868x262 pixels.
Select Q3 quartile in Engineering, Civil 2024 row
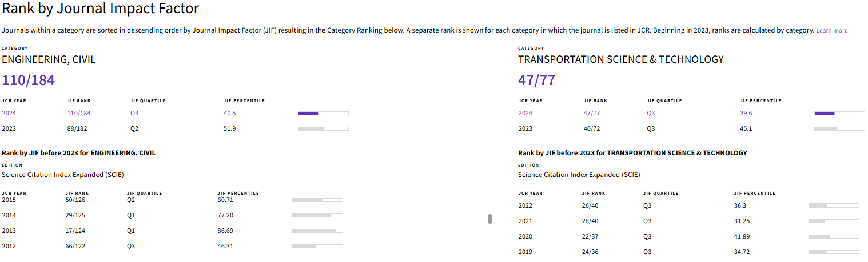(x=134, y=113)
